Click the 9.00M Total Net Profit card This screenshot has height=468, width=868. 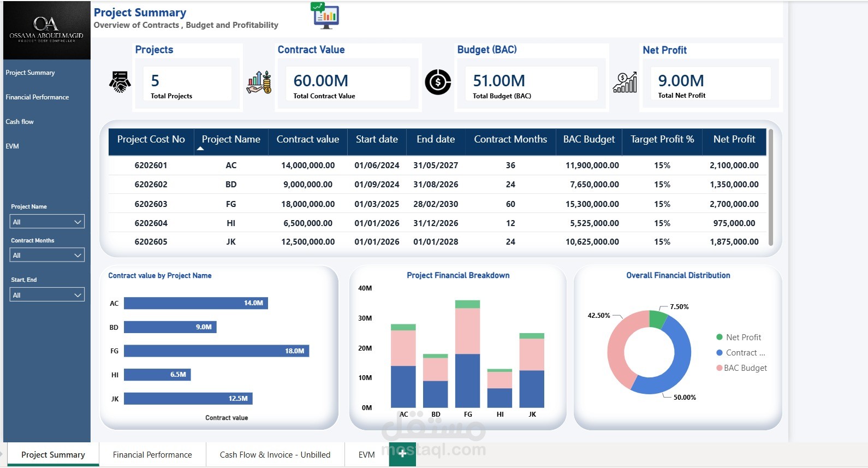click(x=711, y=84)
